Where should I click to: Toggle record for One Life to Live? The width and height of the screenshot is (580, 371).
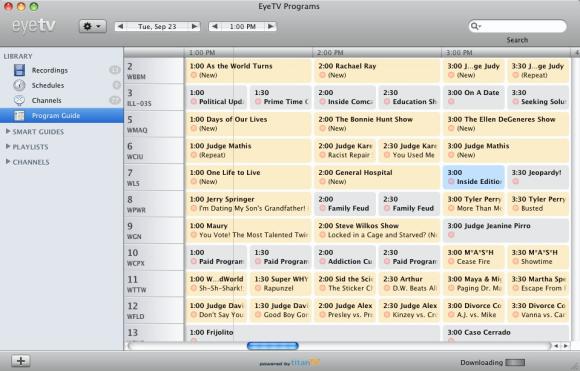(x=193, y=182)
